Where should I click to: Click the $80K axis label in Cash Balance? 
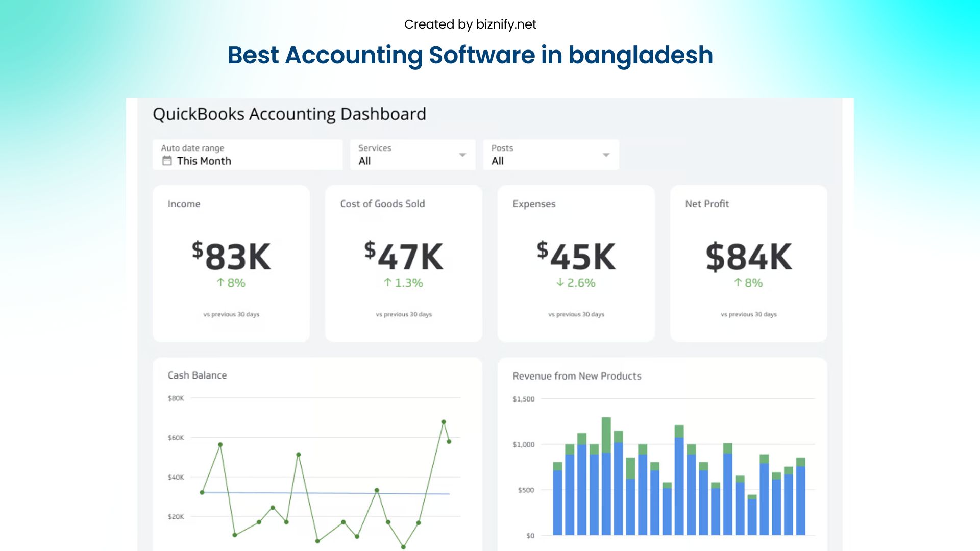pos(176,398)
